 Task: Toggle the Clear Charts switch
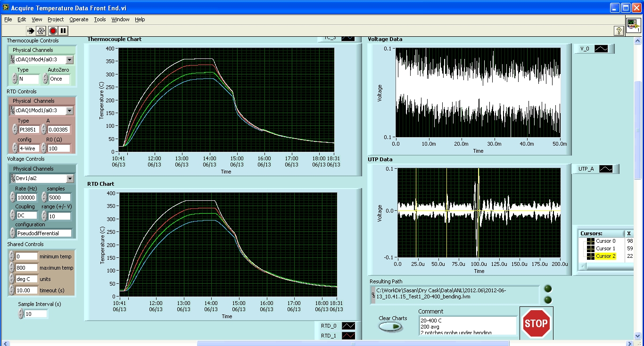tap(391, 327)
